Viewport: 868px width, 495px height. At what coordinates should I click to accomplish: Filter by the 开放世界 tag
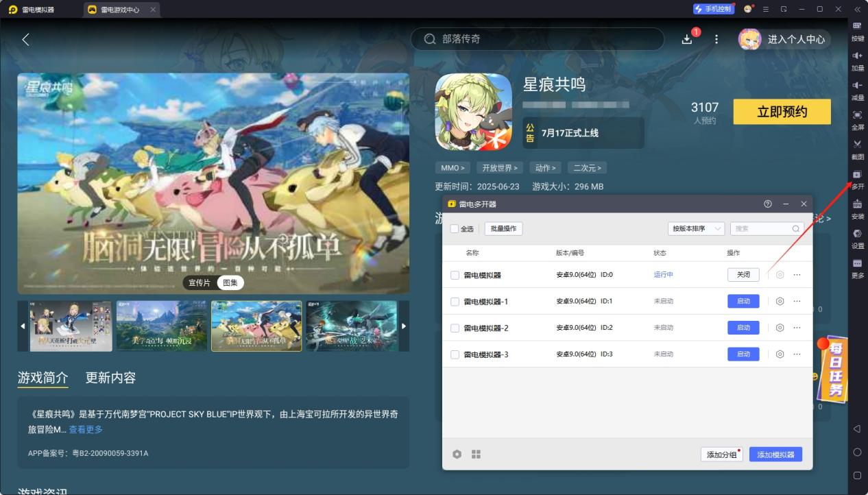point(500,168)
